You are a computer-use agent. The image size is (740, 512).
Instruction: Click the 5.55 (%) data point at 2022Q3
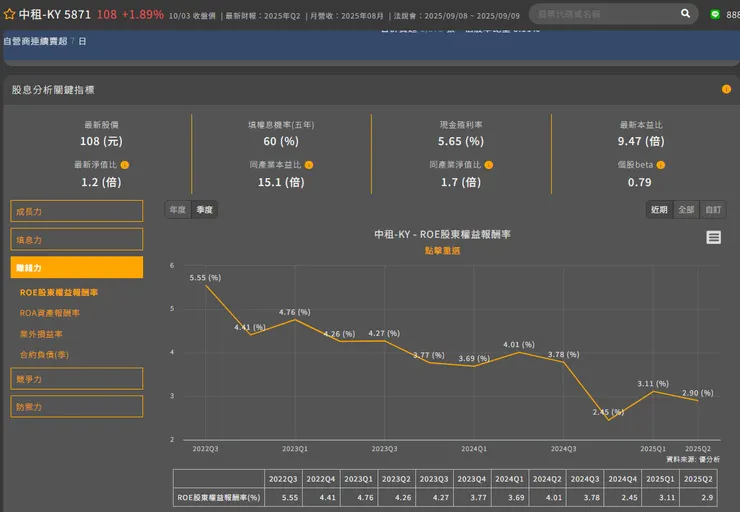(x=206, y=285)
